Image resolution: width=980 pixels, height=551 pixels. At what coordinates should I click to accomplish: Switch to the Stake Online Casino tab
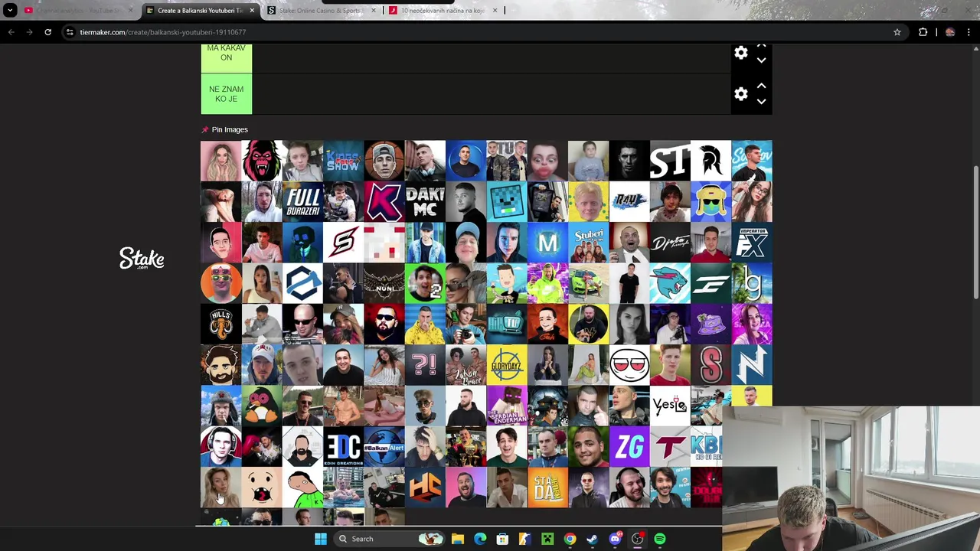pyautogui.click(x=322, y=10)
